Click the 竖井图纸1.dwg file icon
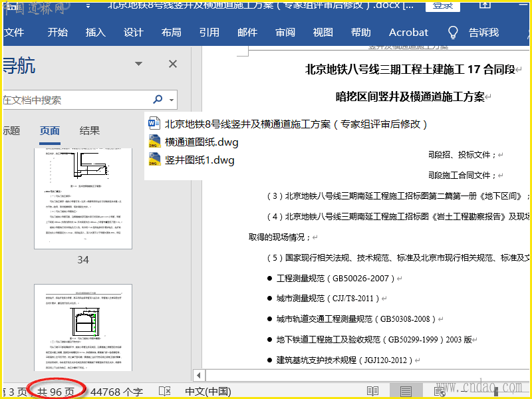The height and width of the screenshot is (399, 532). 154,159
